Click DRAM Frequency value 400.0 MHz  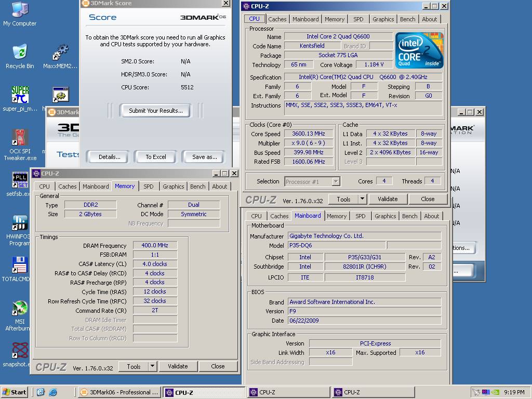[155, 245]
